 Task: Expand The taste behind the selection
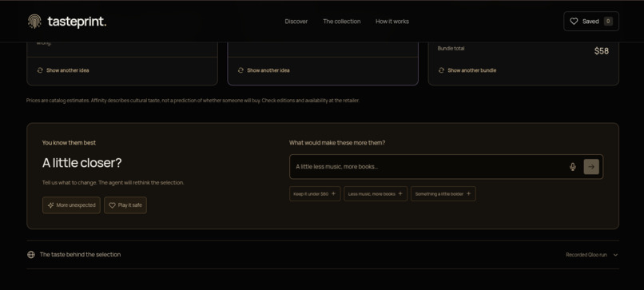(x=323, y=255)
